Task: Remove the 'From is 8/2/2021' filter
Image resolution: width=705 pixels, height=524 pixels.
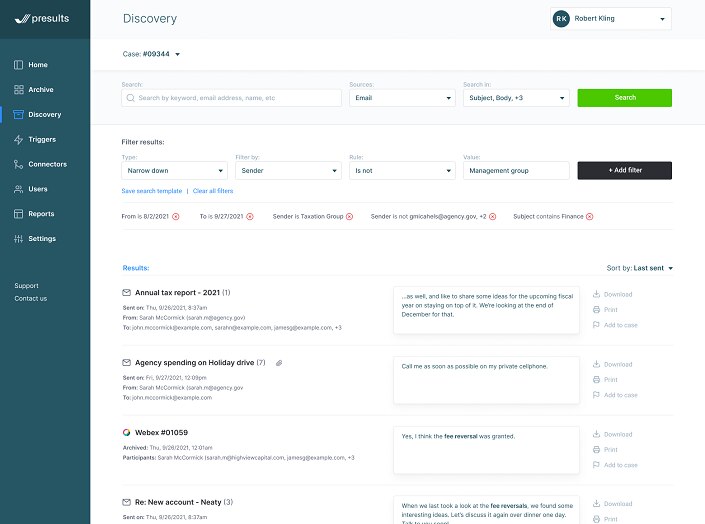Action: (176, 216)
